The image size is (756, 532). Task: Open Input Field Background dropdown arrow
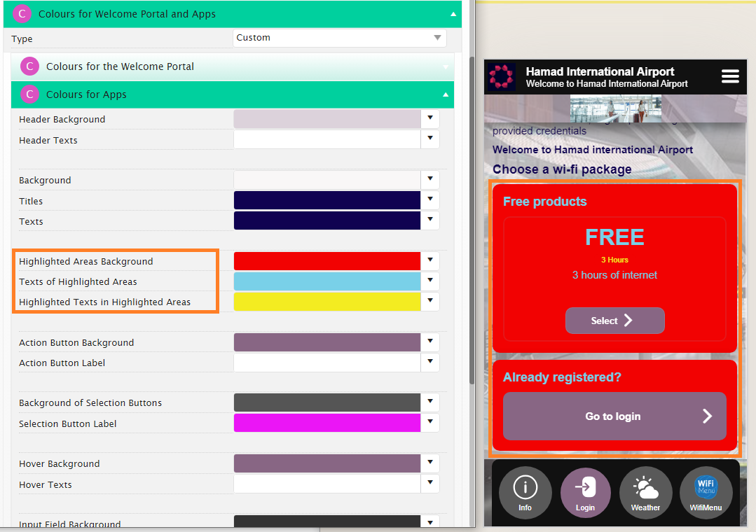point(430,521)
